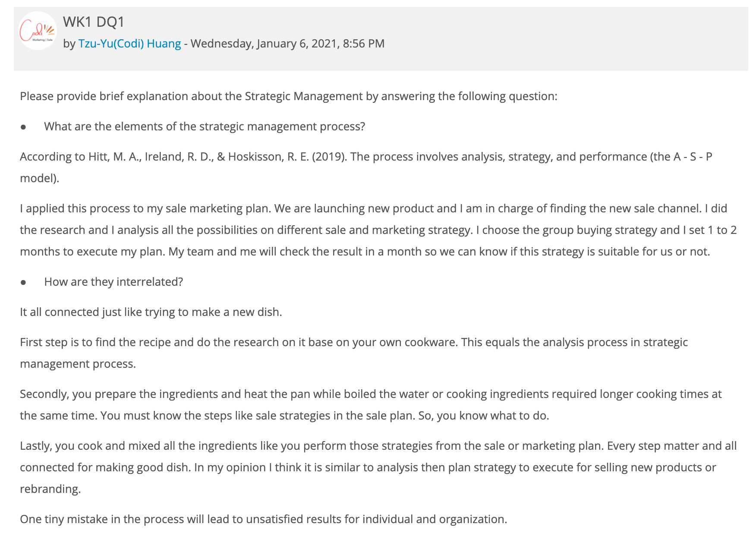
Task: Click the paragraph starting 'Lastly, you cook'
Action: click(378, 467)
